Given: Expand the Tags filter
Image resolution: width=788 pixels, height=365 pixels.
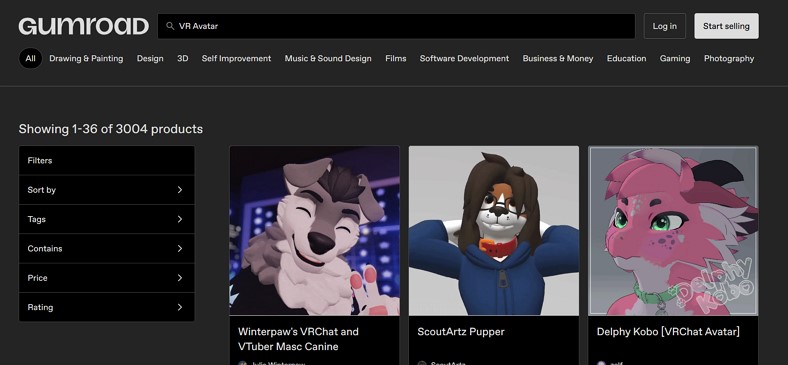Looking at the screenshot, I should (x=107, y=219).
